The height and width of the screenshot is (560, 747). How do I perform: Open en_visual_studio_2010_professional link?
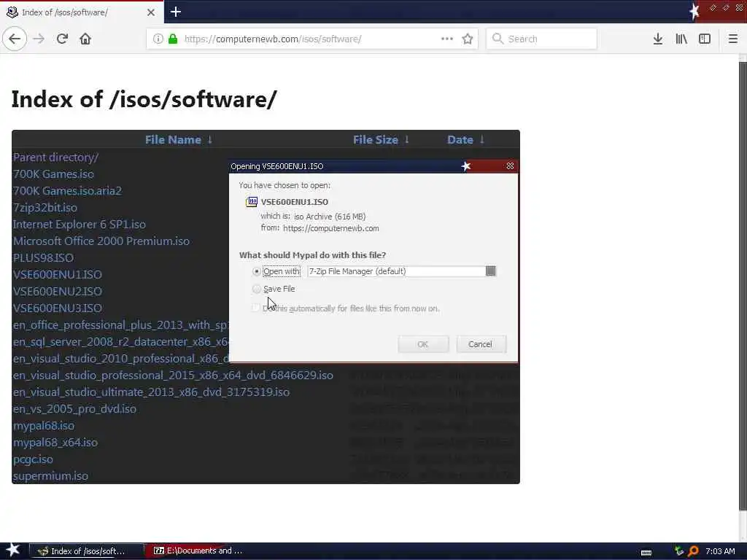coord(120,358)
